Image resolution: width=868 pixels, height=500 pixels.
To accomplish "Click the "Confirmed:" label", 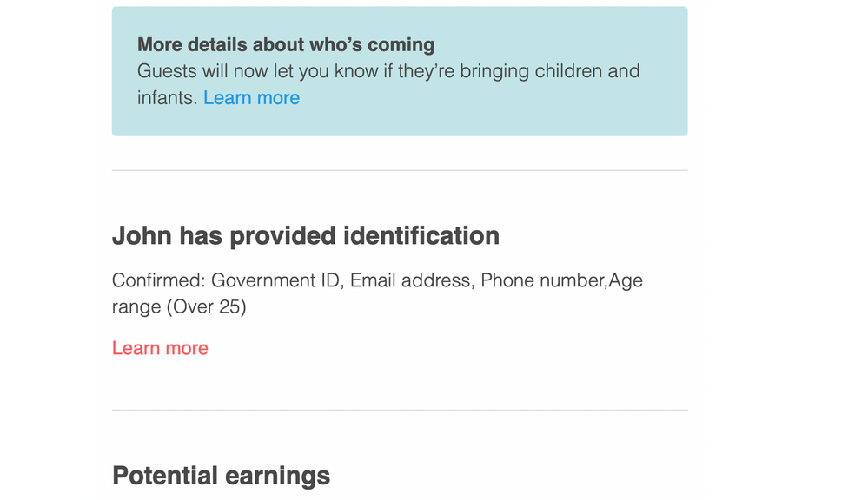I will click(x=158, y=280).
